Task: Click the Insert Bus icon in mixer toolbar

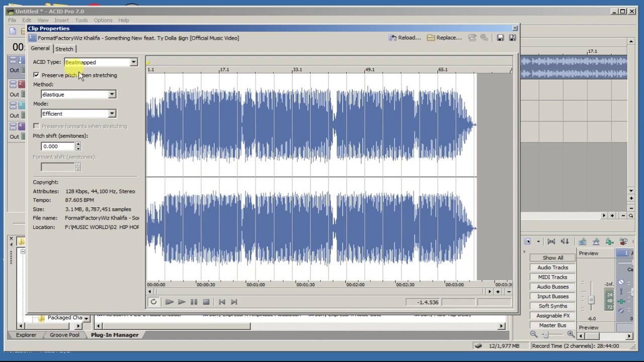Action: click(583, 242)
